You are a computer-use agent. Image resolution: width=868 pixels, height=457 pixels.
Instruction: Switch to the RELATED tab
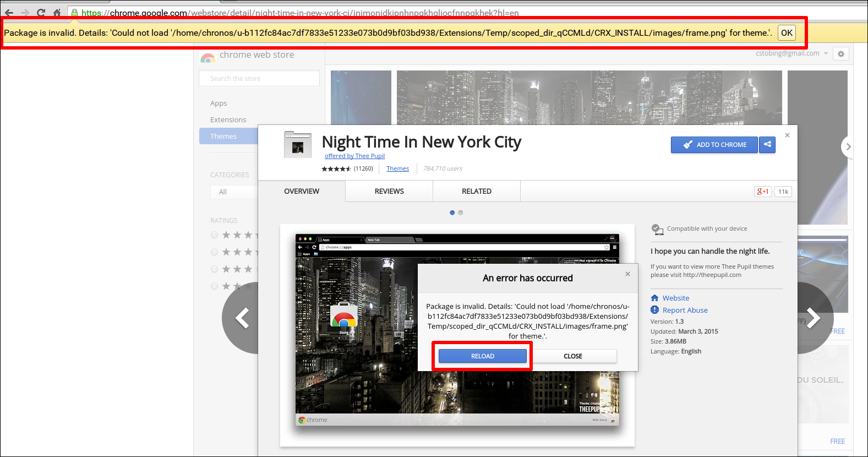tap(477, 192)
